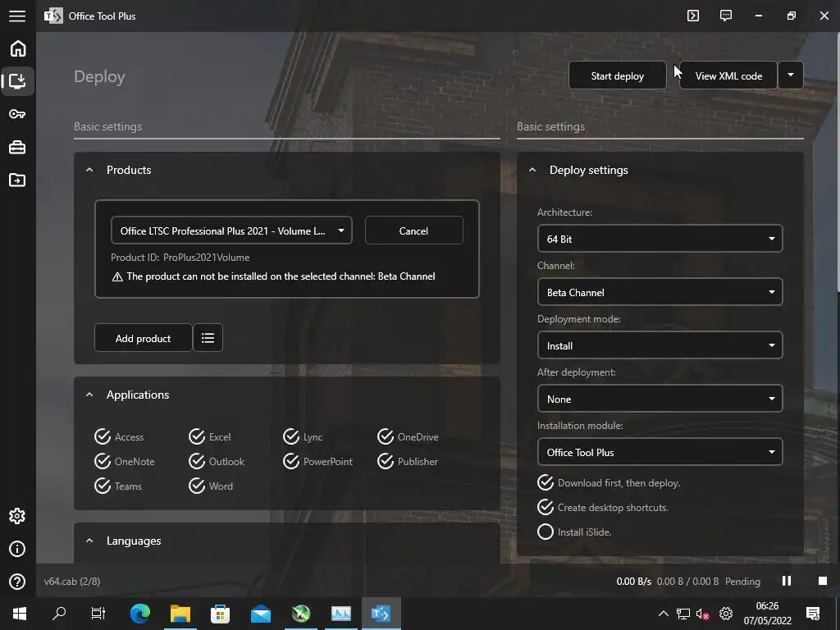Click the v64.cab (2/8) status text
Screen dimensions: 840x630
(72, 582)
